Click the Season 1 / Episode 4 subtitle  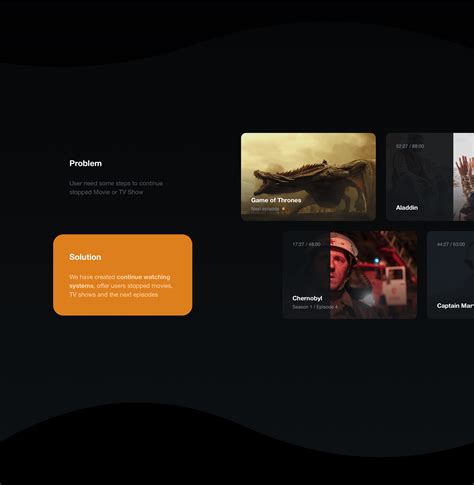pyautogui.click(x=315, y=307)
